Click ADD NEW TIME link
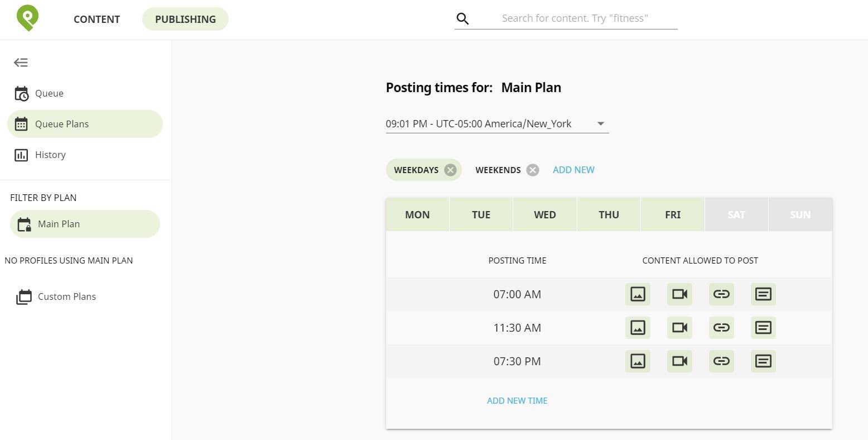 click(517, 400)
